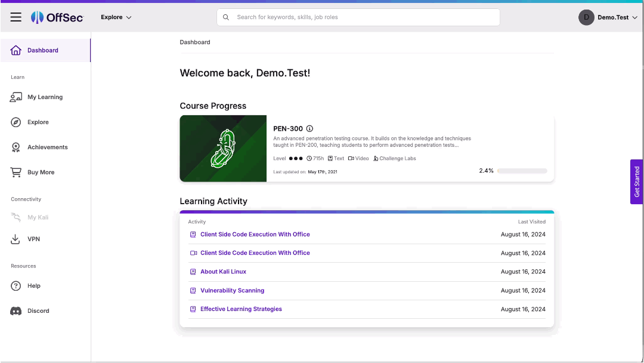Click the OffSec logo
The height and width of the screenshot is (363, 644).
(x=57, y=17)
